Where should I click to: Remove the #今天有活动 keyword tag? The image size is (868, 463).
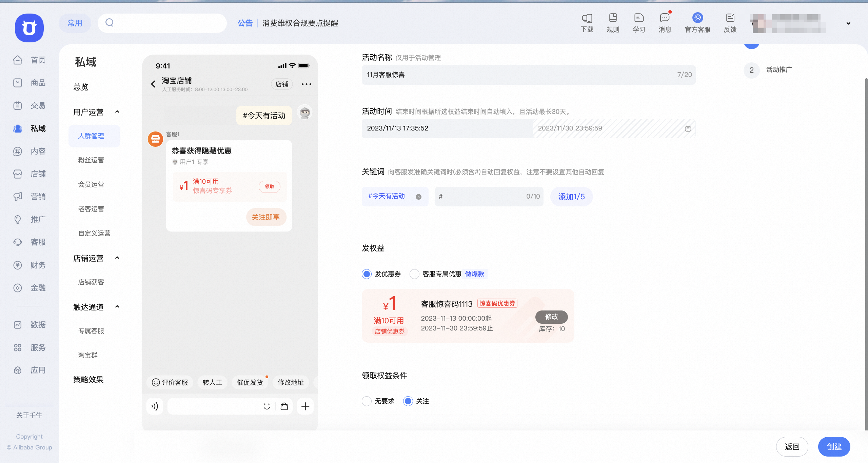(x=418, y=197)
